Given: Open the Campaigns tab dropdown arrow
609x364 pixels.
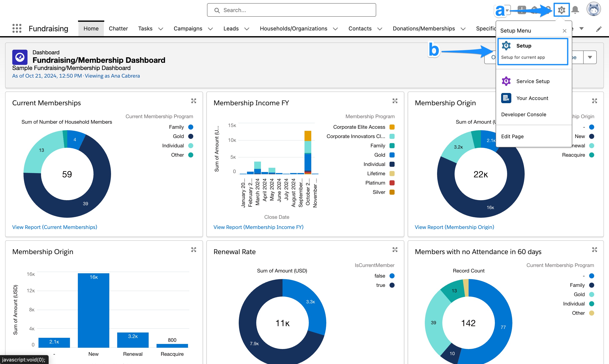Looking at the screenshot, I should coord(210,29).
